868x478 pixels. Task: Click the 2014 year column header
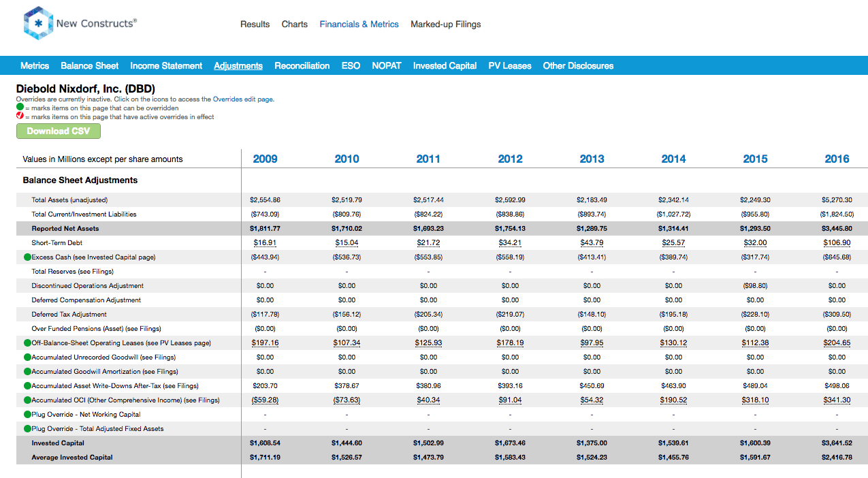(x=674, y=159)
